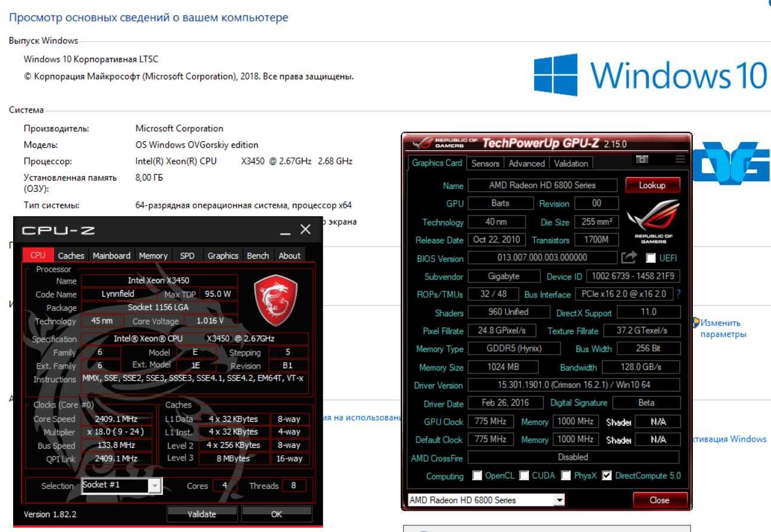The image size is (771, 532).
Task: Click the Subvendor Gigabyte field
Action: (x=504, y=276)
